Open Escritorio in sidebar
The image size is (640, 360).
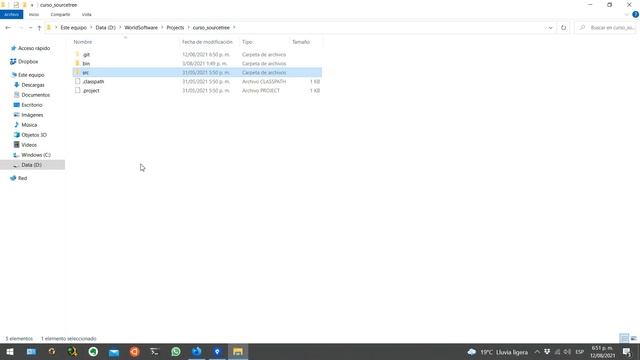[x=32, y=105]
